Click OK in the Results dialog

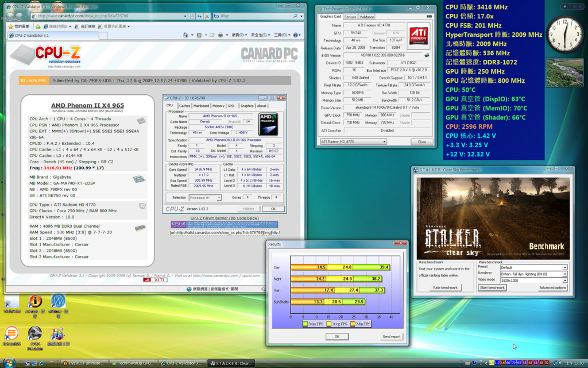[x=336, y=336]
